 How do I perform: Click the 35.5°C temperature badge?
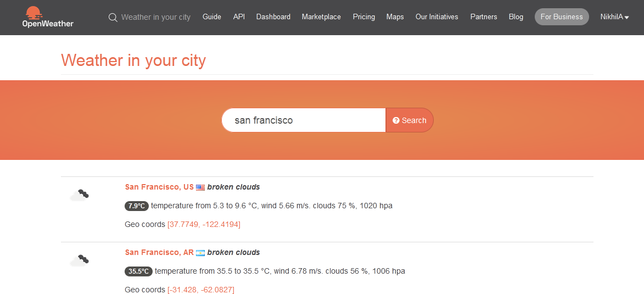139,271
